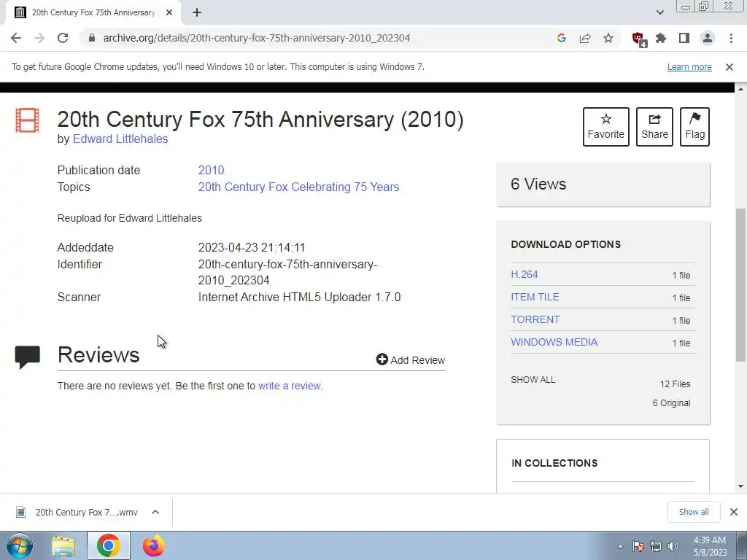Close the downloads bar

[734, 513]
